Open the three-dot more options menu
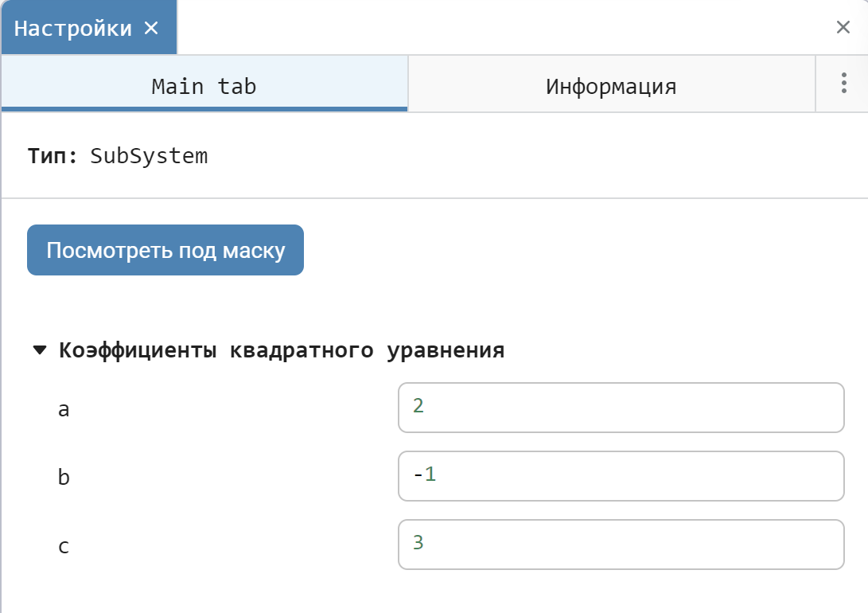The height and width of the screenshot is (613, 868). tap(843, 84)
